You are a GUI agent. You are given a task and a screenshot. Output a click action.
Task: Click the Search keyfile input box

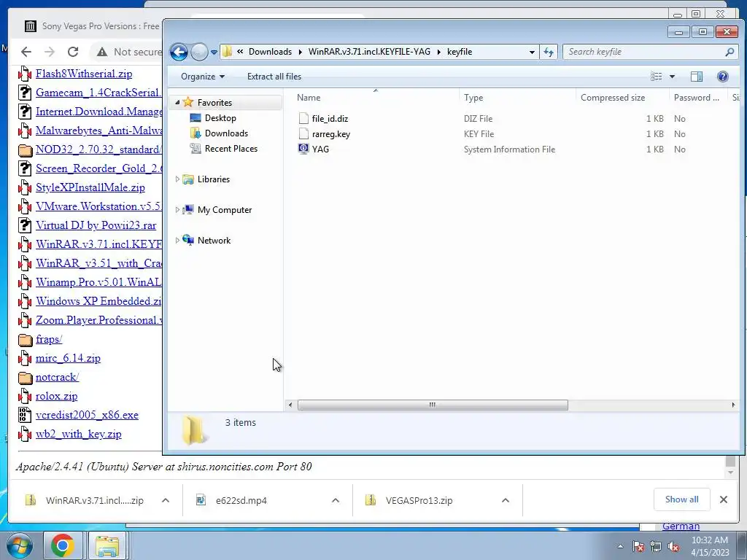click(x=644, y=52)
